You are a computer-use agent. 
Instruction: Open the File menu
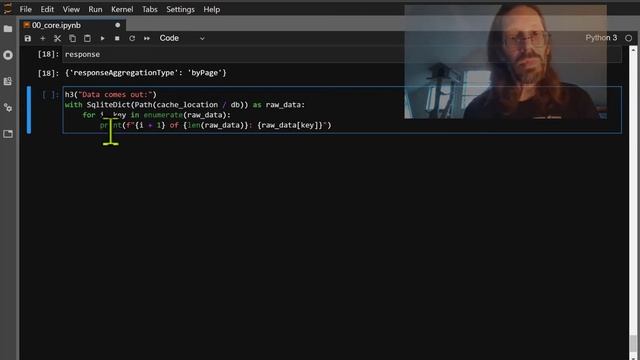[x=25, y=9]
